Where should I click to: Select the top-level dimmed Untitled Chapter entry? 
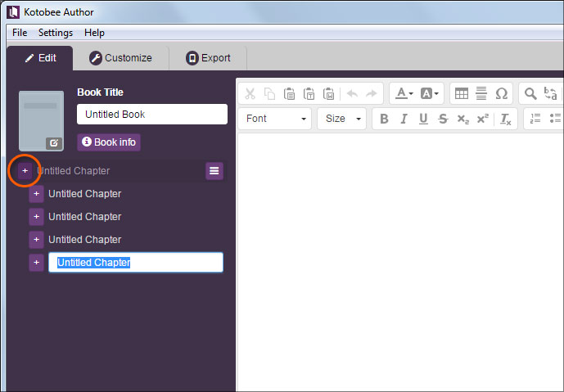click(x=74, y=171)
